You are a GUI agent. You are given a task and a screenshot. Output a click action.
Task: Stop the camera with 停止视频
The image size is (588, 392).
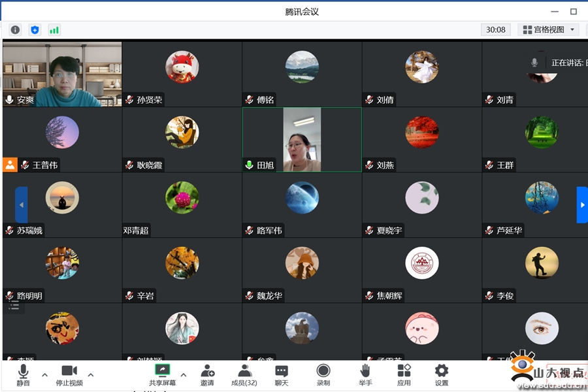coord(69,375)
